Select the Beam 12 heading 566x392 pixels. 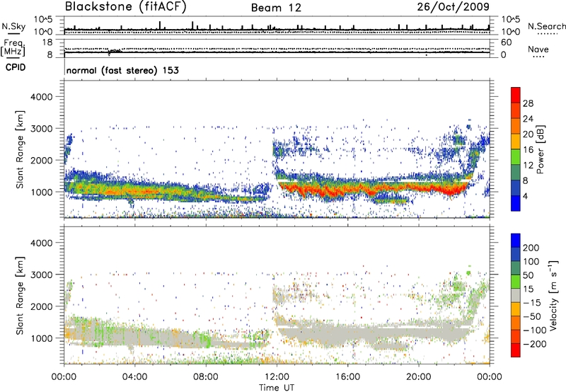click(276, 8)
